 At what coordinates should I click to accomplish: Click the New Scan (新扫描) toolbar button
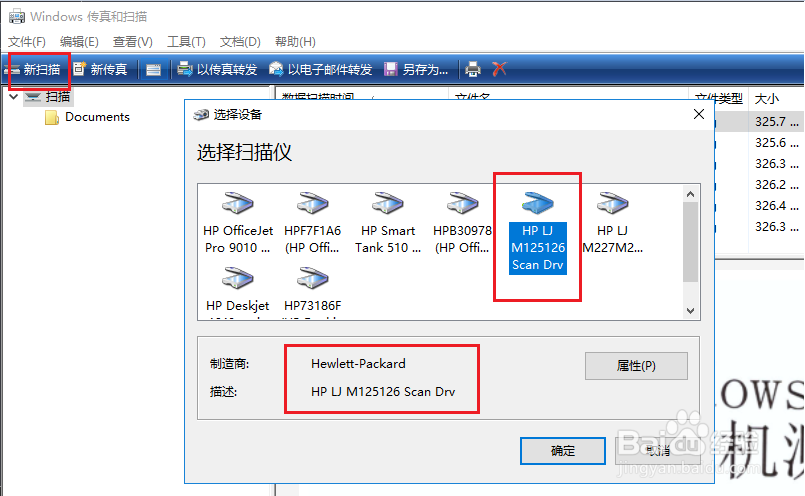click(34, 69)
